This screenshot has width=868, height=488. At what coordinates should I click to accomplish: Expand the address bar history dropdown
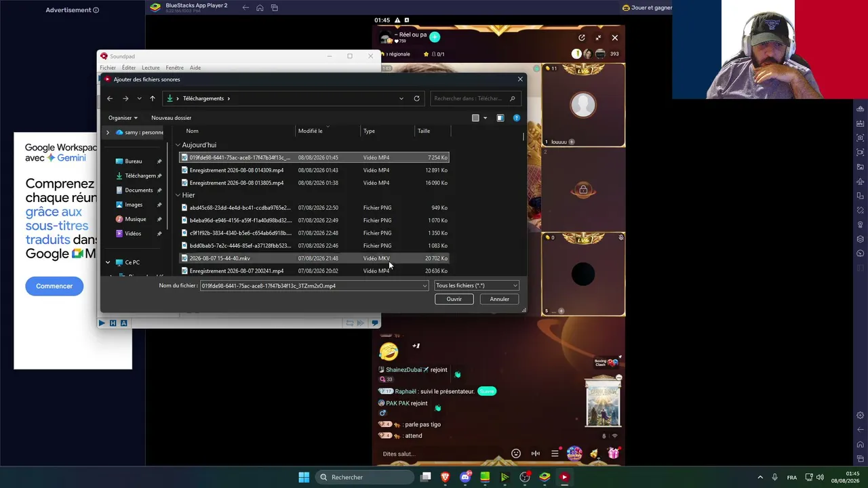401,98
